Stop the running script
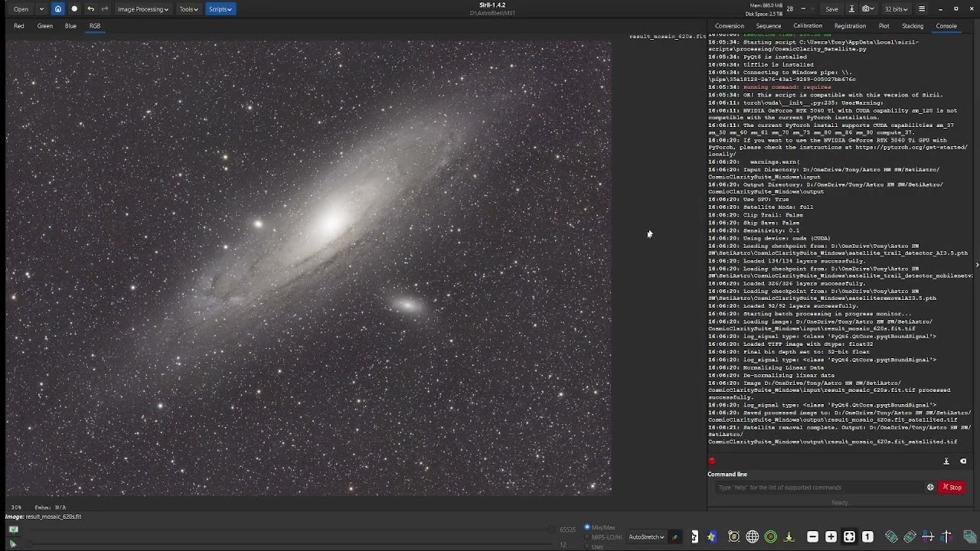Image resolution: width=980 pixels, height=551 pixels. [x=952, y=487]
